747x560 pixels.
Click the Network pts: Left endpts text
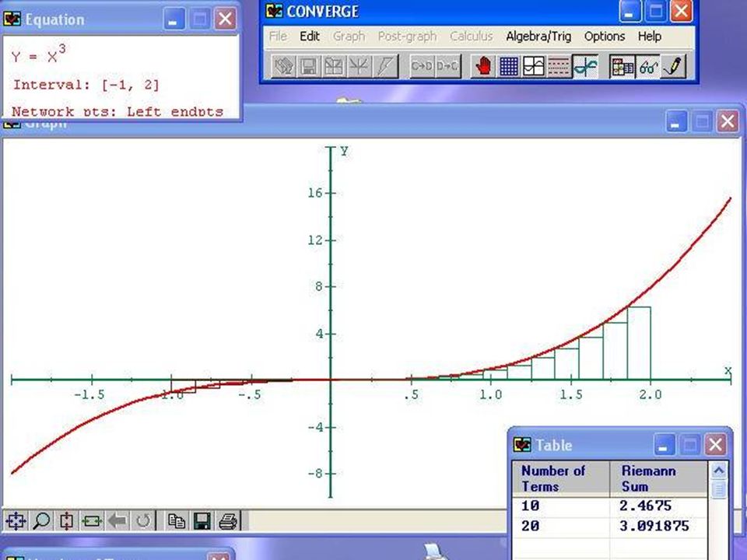pyautogui.click(x=117, y=111)
